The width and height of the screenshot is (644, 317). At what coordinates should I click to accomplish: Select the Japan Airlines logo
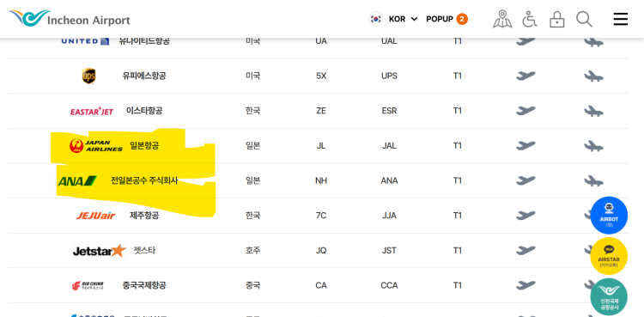click(95, 145)
